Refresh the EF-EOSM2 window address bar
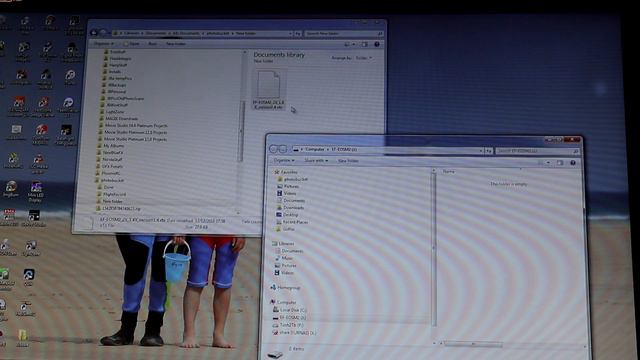This screenshot has height=360, width=640. coord(489,151)
